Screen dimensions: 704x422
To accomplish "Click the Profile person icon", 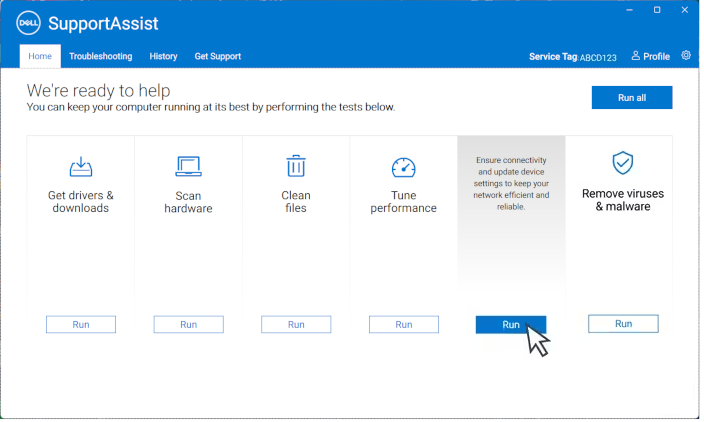I will tap(635, 56).
